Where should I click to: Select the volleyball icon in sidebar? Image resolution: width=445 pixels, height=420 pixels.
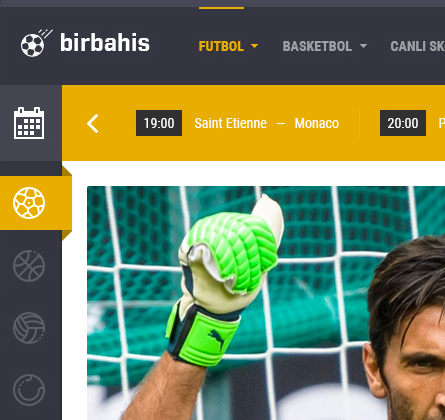click(x=29, y=328)
